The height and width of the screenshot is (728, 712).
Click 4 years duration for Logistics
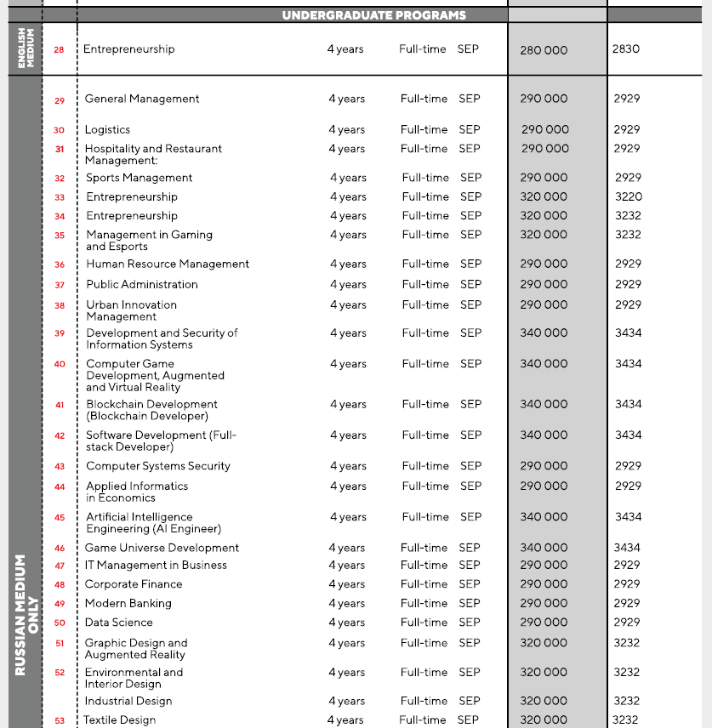point(346,130)
